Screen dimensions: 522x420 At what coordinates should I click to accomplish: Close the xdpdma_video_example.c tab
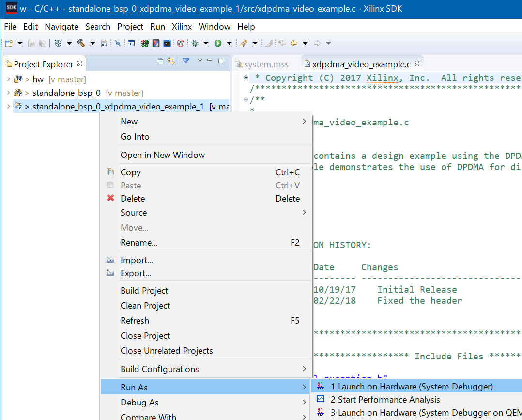(x=417, y=63)
